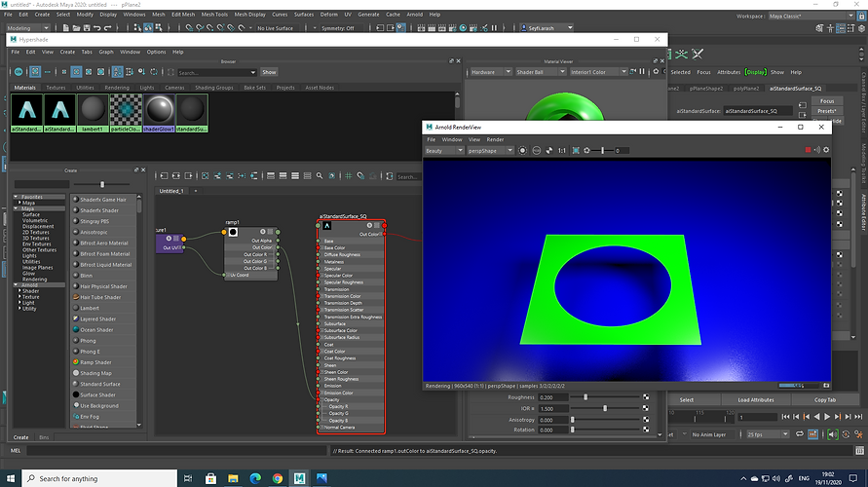Toggle the audio mute button in timeline options
Viewport: 868px width, 487px height.
point(833,434)
